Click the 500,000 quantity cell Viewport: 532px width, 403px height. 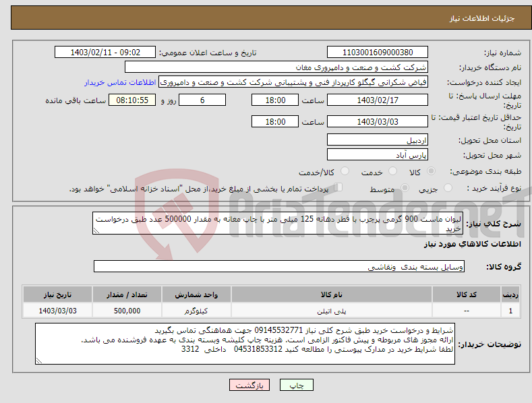(127, 311)
